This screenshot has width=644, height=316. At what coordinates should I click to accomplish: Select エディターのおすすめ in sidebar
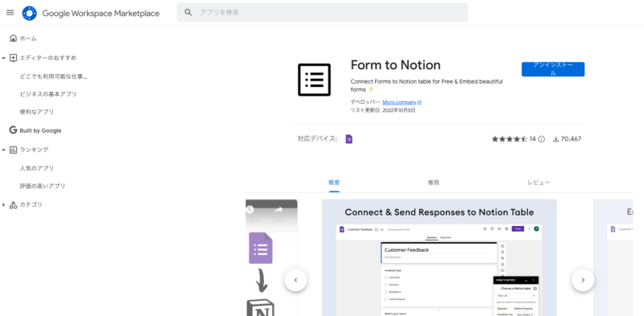(48, 58)
